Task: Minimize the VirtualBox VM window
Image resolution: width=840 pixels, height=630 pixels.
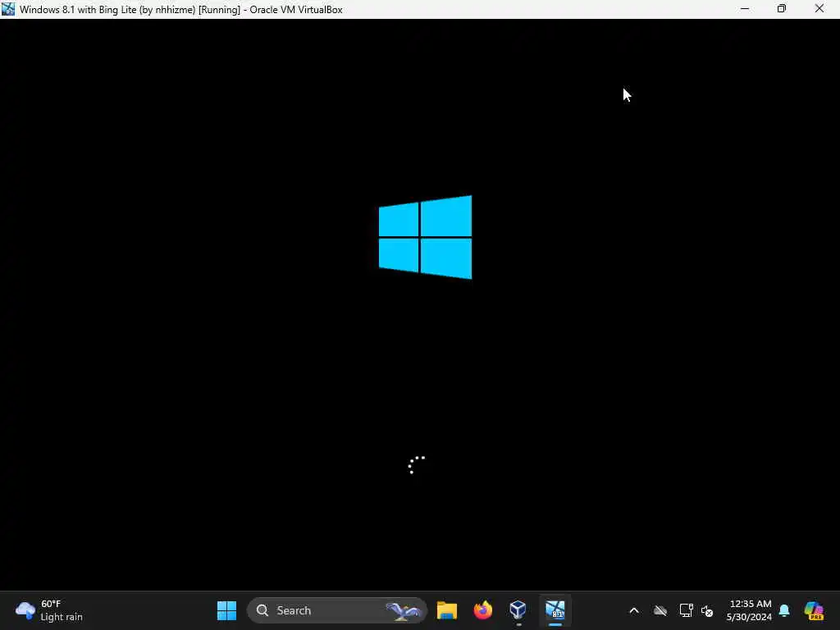Action: pyautogui.click(x=745, y=9)
